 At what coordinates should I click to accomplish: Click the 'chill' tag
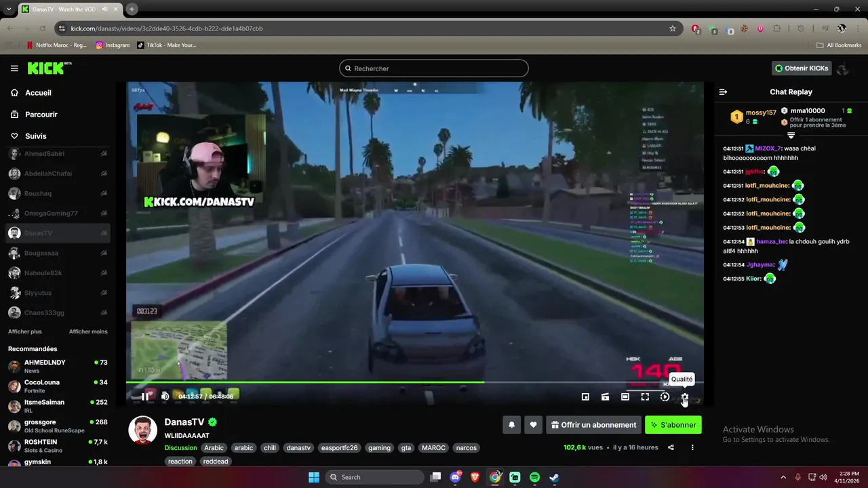tap(270, 448)
